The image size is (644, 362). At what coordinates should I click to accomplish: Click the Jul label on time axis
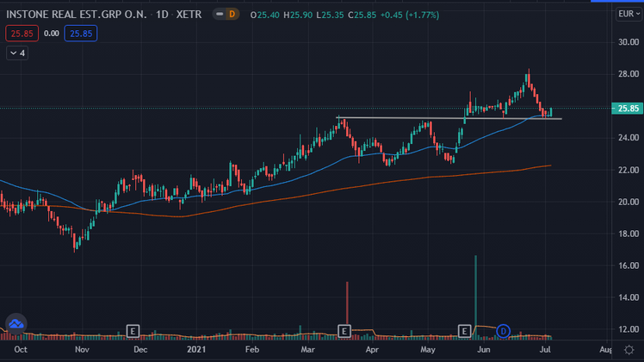[x=545, y=350]
